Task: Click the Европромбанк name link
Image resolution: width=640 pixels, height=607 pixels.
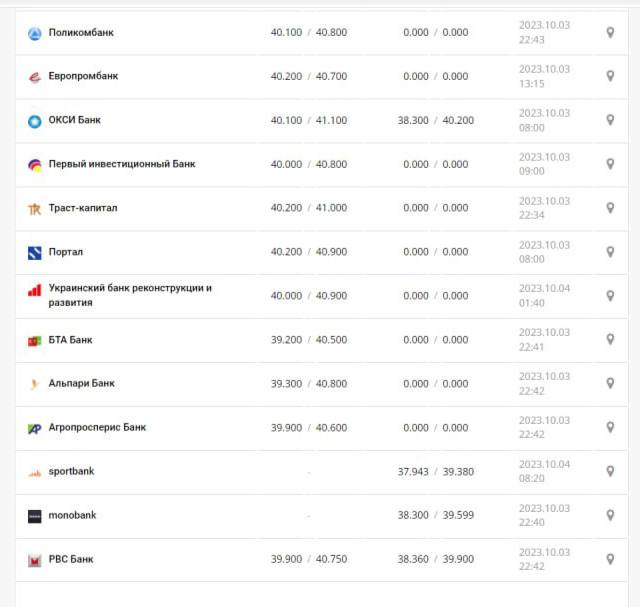Action: 83,76
